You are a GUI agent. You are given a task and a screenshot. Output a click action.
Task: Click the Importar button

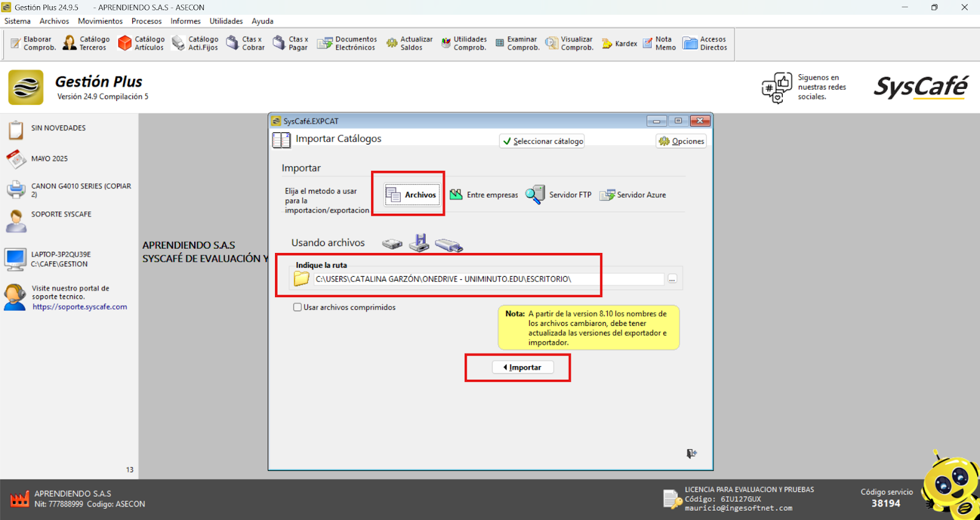pyautogui.click(x=522, y=367)
